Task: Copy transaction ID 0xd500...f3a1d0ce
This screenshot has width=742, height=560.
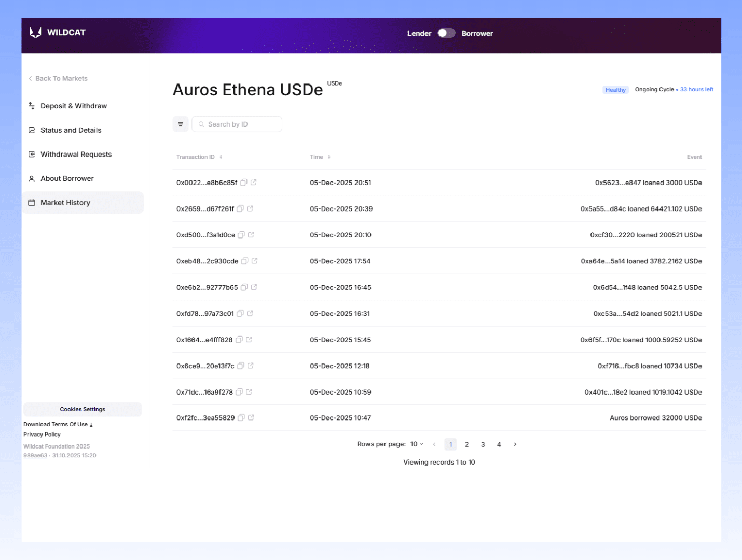Action: click(x=241, y=235)
